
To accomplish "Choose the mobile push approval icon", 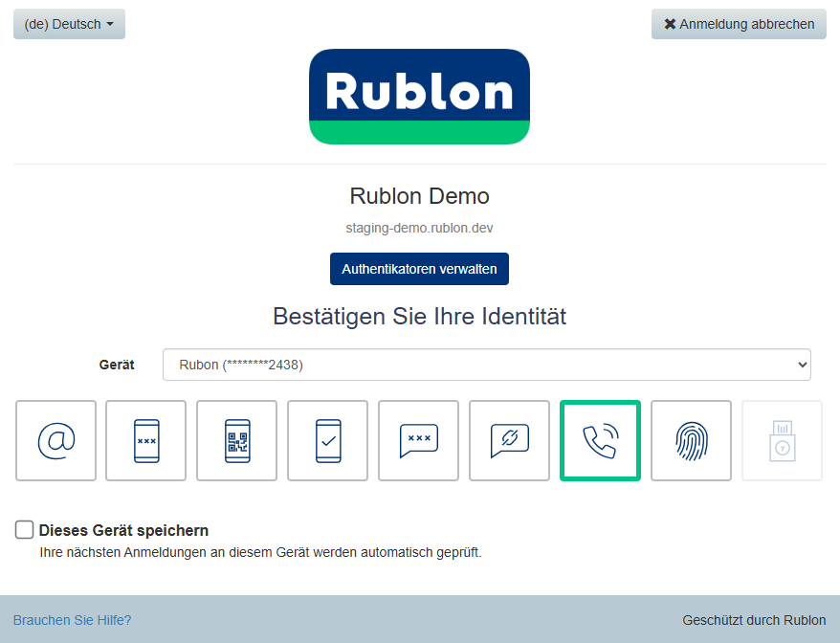I will click(328, 441).
